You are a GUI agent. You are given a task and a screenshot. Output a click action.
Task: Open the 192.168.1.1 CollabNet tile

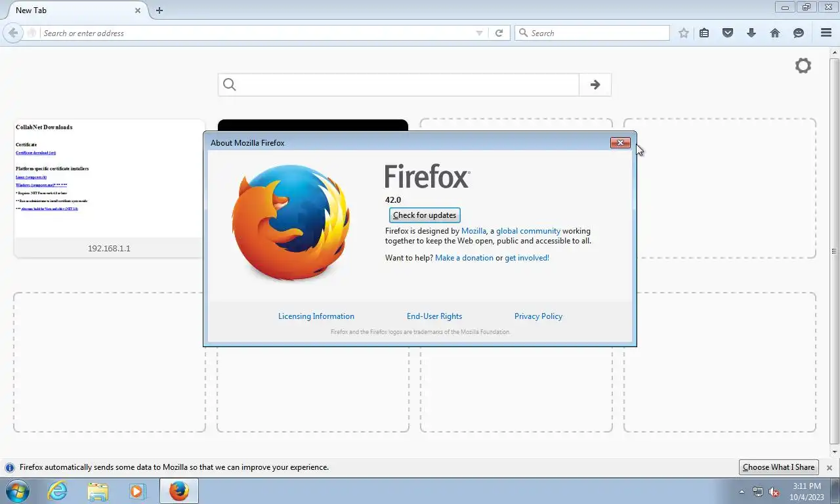click(109, 188)
